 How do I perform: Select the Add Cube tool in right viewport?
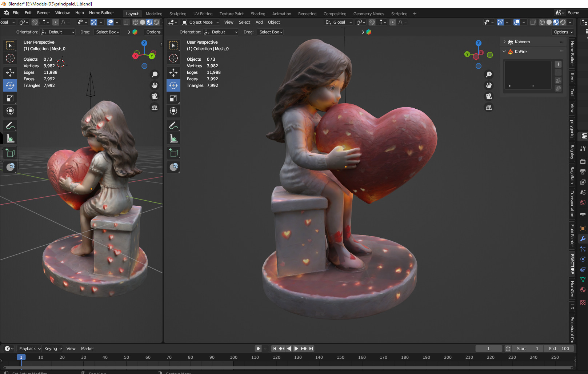point(173,153)
